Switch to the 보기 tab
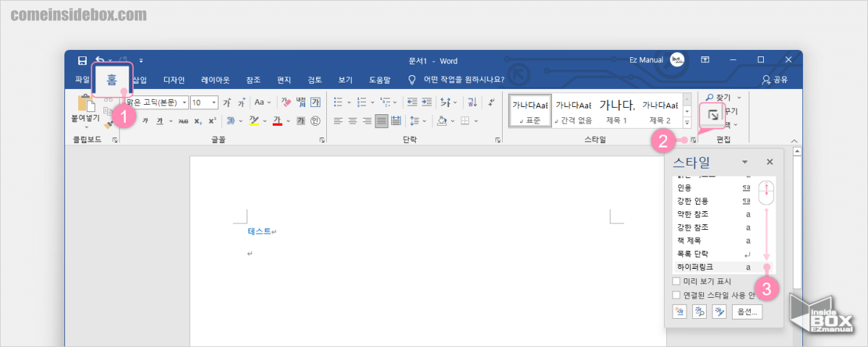 [x=345, y=80]
